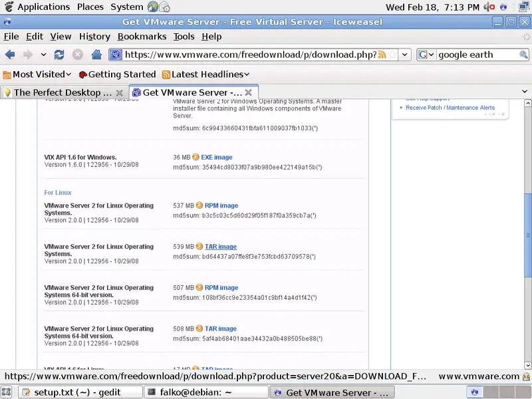This screenshot has height=399, width=532.
Task: Launch the mail client panel icon
Action: 164,7
